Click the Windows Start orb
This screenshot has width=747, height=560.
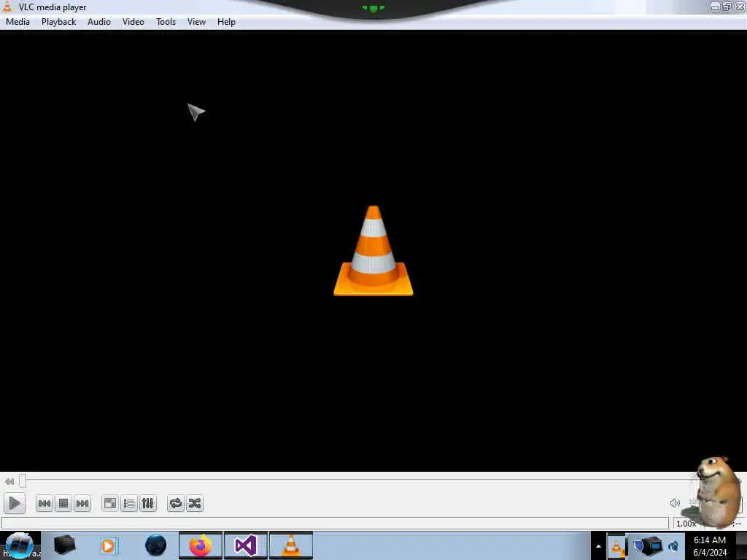coord(19,545)
